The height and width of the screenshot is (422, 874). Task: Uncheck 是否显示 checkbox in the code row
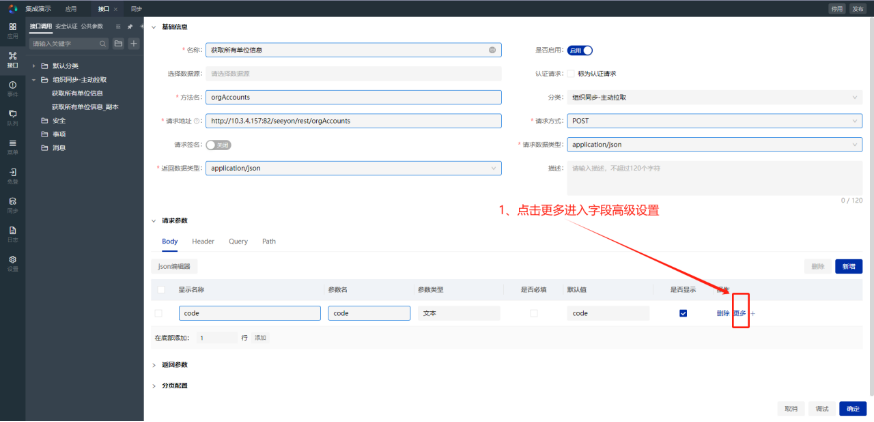pyautogui.click(x=683, y=313)
